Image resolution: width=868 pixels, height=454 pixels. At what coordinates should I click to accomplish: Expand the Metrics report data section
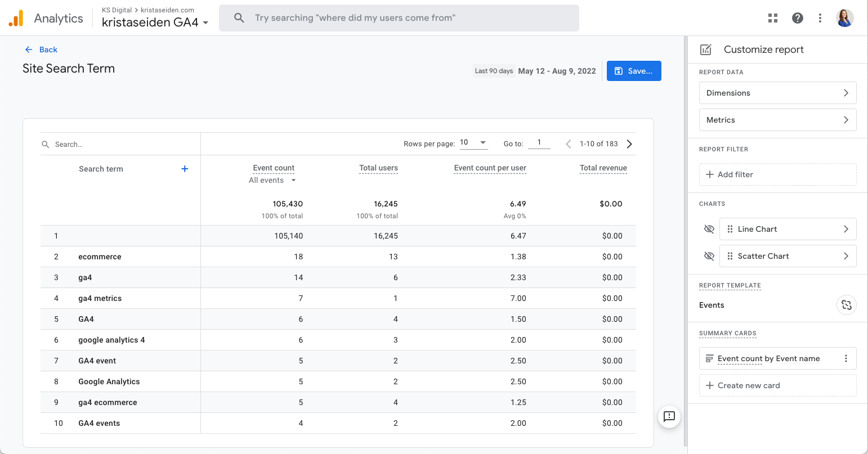(x=777, y=120)
